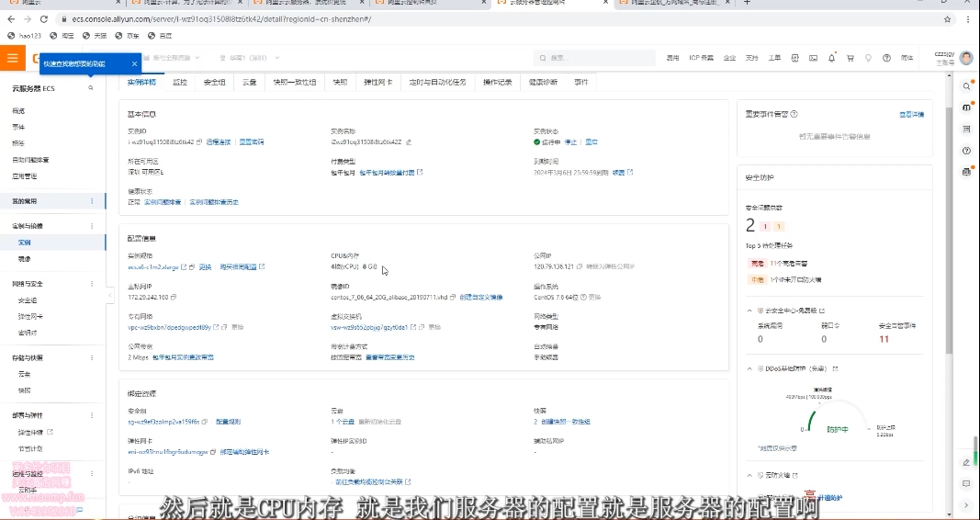980x520 pixels.
Task: Open the pencil feedback icon at right edge
Action: pos(966,462)
